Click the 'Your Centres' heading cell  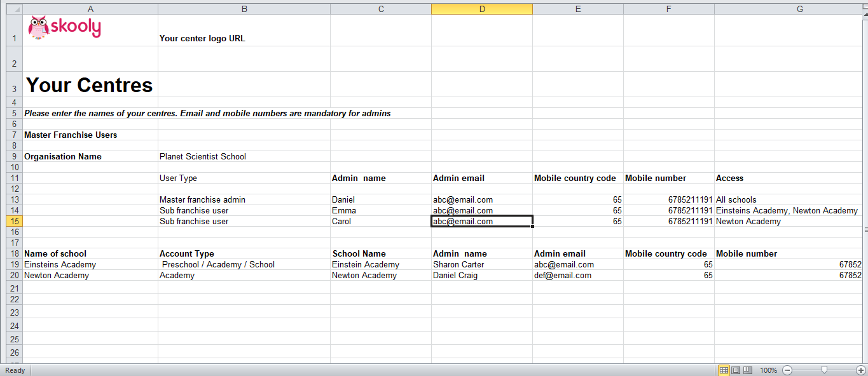tap(90, 84)
